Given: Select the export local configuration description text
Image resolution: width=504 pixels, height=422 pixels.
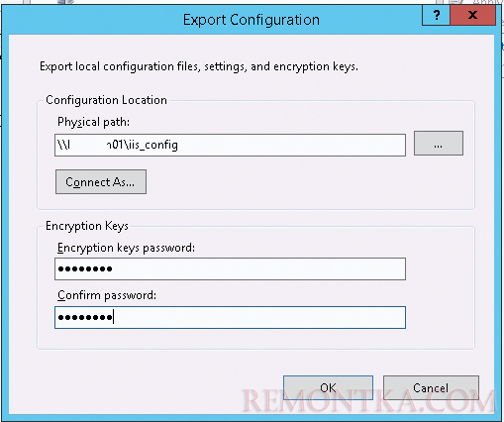Looking at the screenshot, I should point(199,66).
